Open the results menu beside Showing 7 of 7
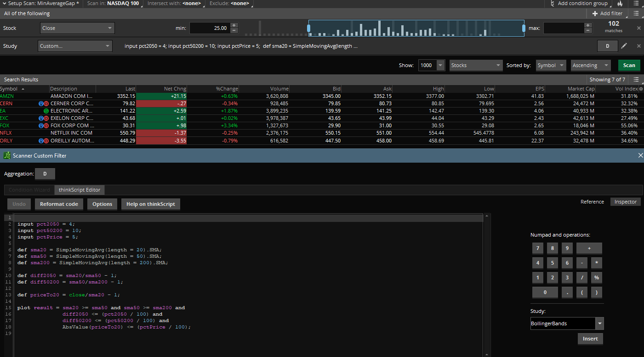 point(636,79)
